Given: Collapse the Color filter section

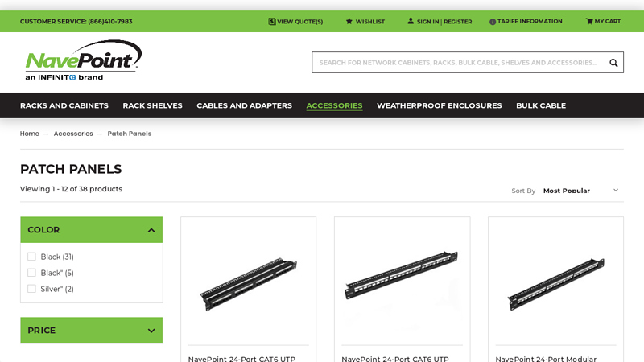Looking at the screenshot, I should coord(151,230).
